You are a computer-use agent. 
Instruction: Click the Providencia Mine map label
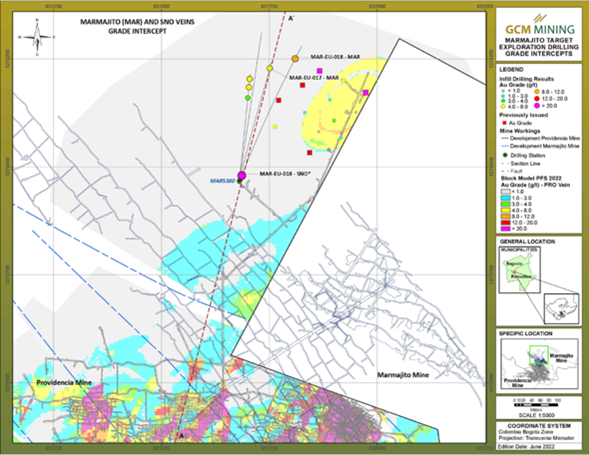pos(64,382)
